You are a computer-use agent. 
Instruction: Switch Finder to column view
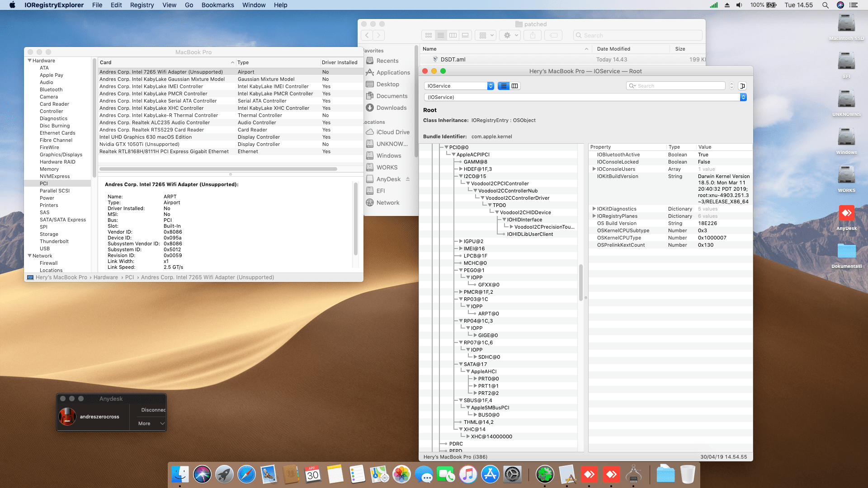click(453, 35)
